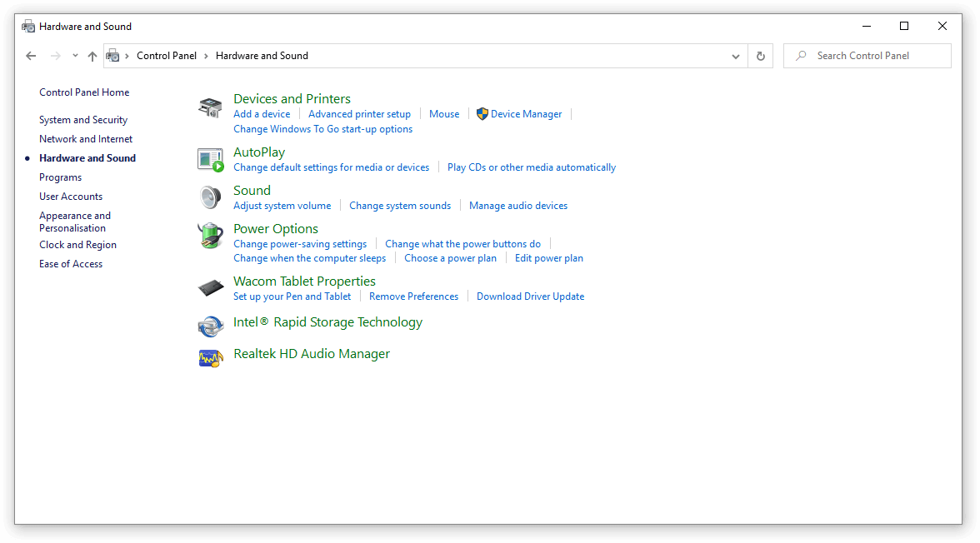Open the recent locations dropdown arrow
Viewport: 980px width, 543px height.
(75, 56)
